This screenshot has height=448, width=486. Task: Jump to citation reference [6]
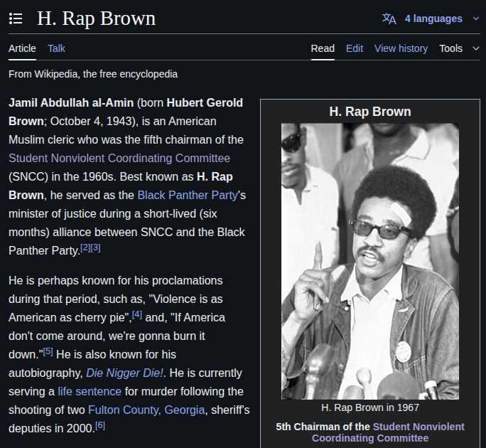(100, 425)
